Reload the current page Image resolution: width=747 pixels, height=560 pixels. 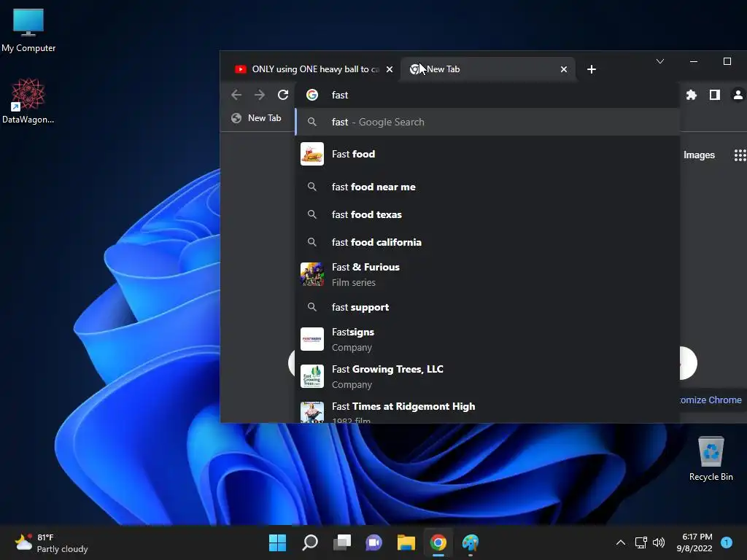[x=283, y=95]
